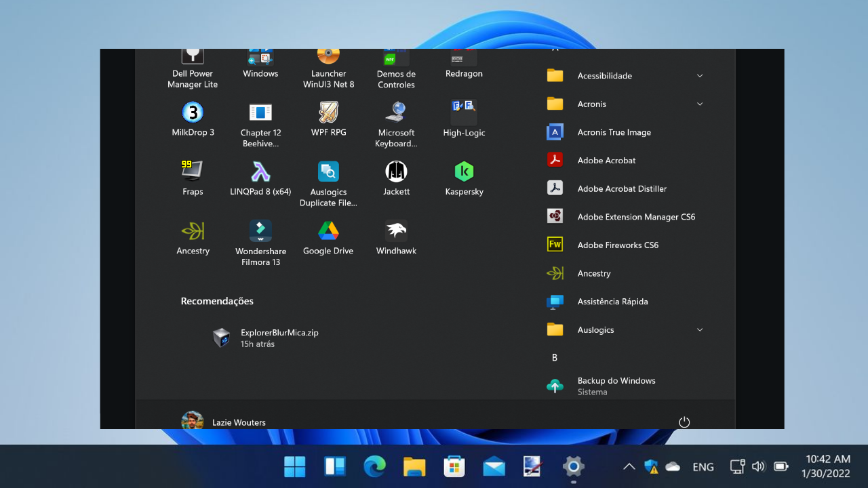Screen dimensions: 868x488
Task: Launch Microsoft Edge from taskbar
Action: click(374, 466)
